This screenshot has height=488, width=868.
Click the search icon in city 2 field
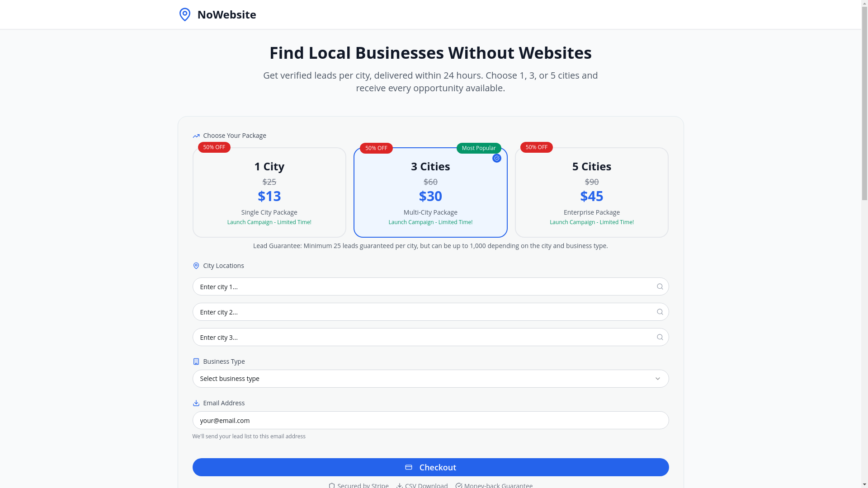point(660,312)
